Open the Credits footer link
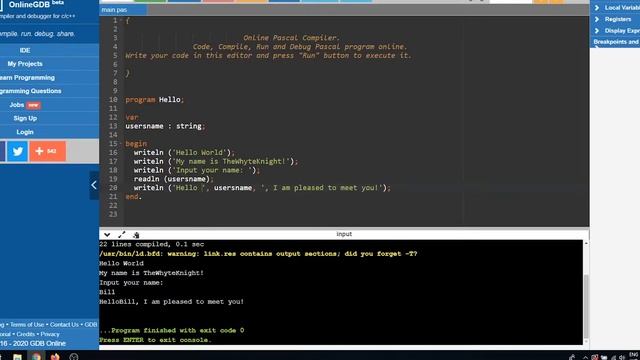 pyautogui.click(x=26, y=334)
